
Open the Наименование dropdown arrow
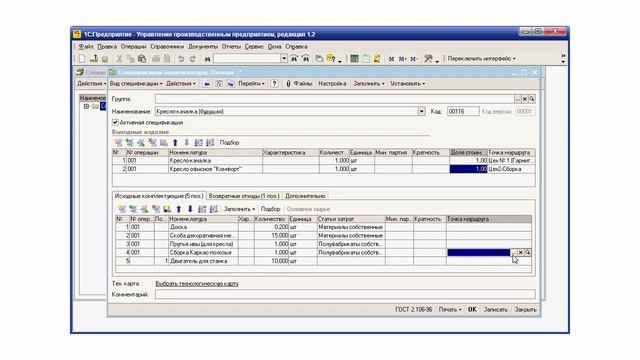pyautogui.click(x=421, y=111)
